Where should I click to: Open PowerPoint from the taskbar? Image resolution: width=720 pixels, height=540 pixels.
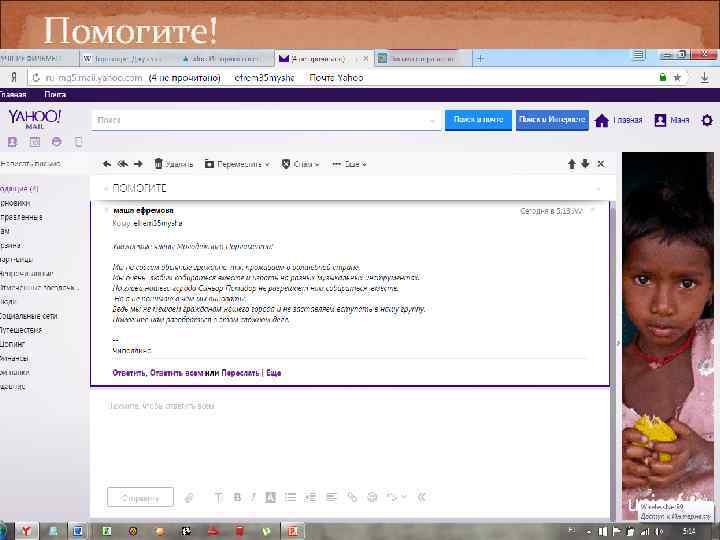coord(293,531)
